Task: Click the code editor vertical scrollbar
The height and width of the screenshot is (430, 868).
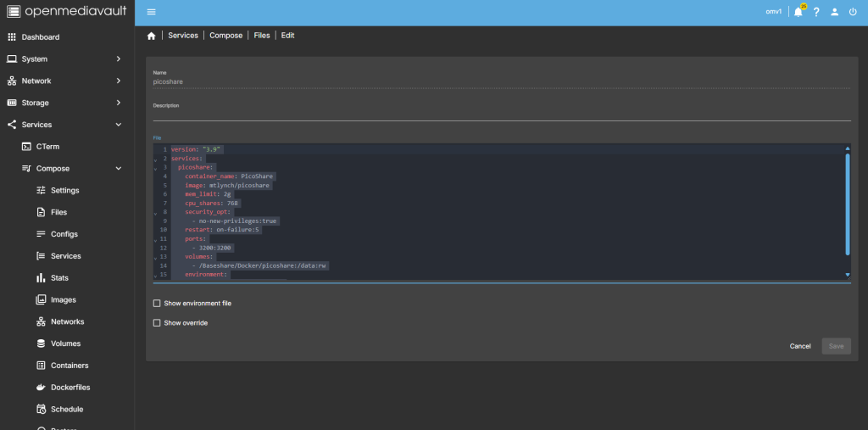Action: point(848,204)
